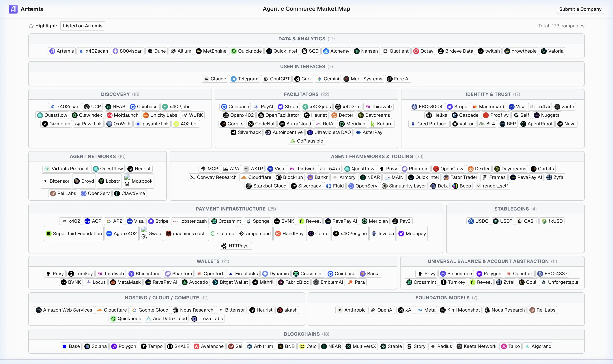Click the Amazon Web Services icon

point(39,310)
